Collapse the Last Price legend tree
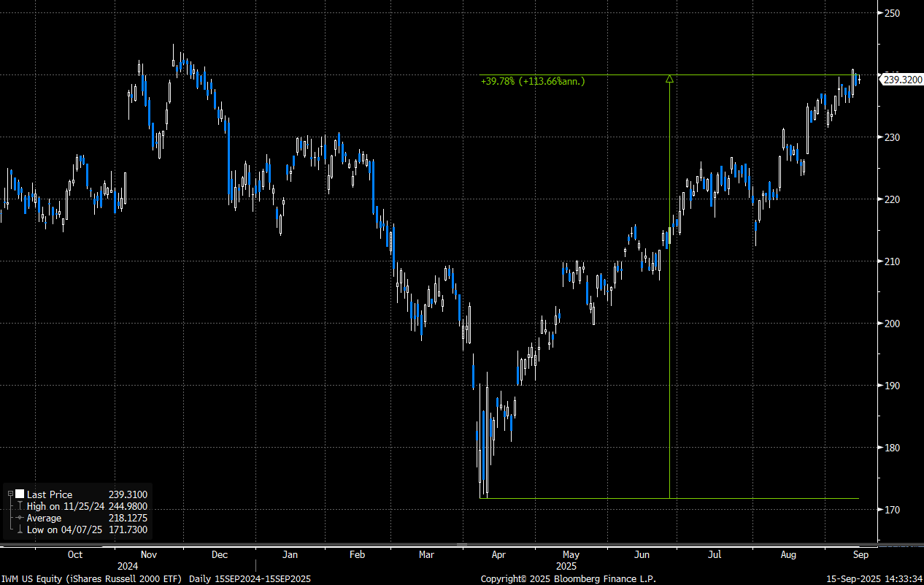 coord(9,494)
